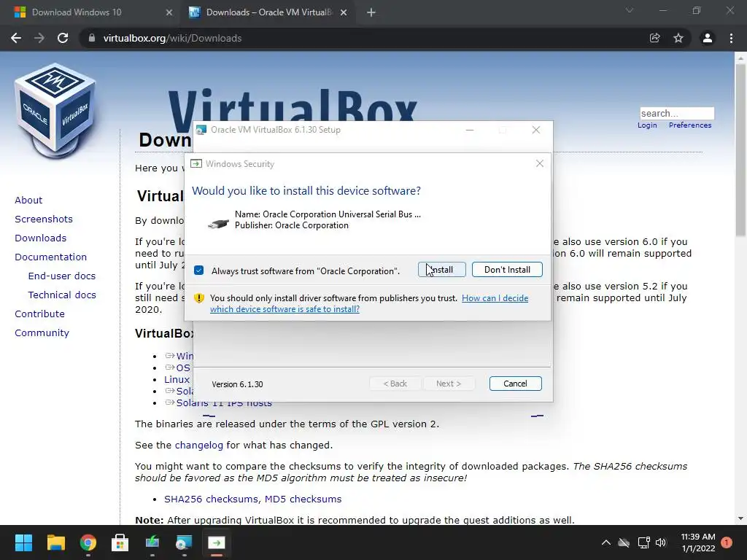Close the Download Windows 10 tab
Viewport: 747px width, 560px height.
point(169,12)
